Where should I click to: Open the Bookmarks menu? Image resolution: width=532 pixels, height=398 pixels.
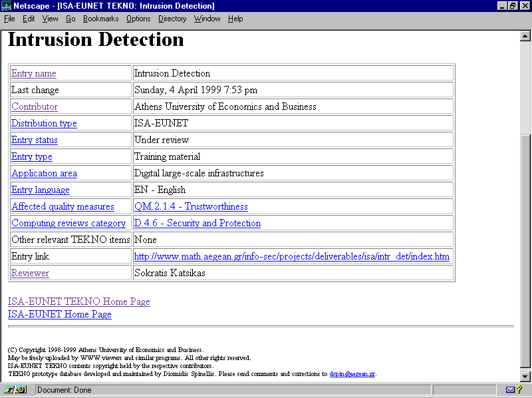click(101, 19)
